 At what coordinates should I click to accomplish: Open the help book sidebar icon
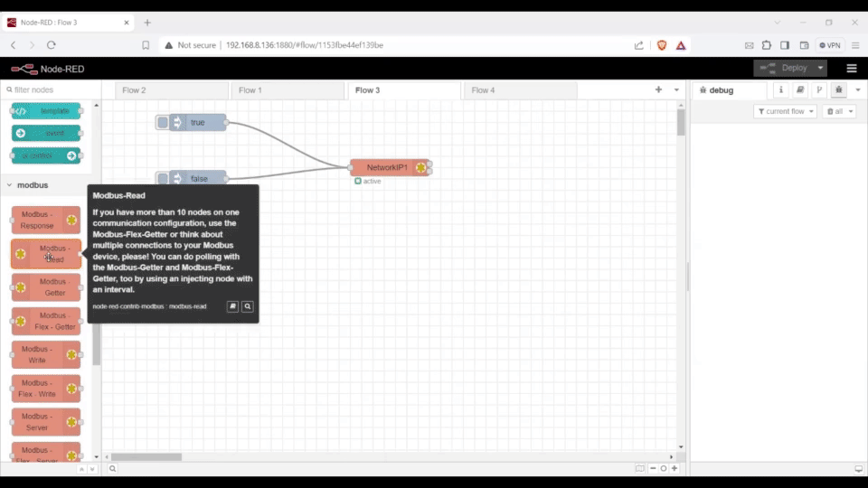[800, 90]
